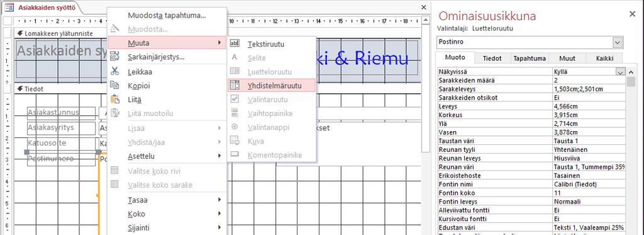The image size is (644, 235).
Task: Click the Vasen value 3,878cm
Action: [589, 132]
